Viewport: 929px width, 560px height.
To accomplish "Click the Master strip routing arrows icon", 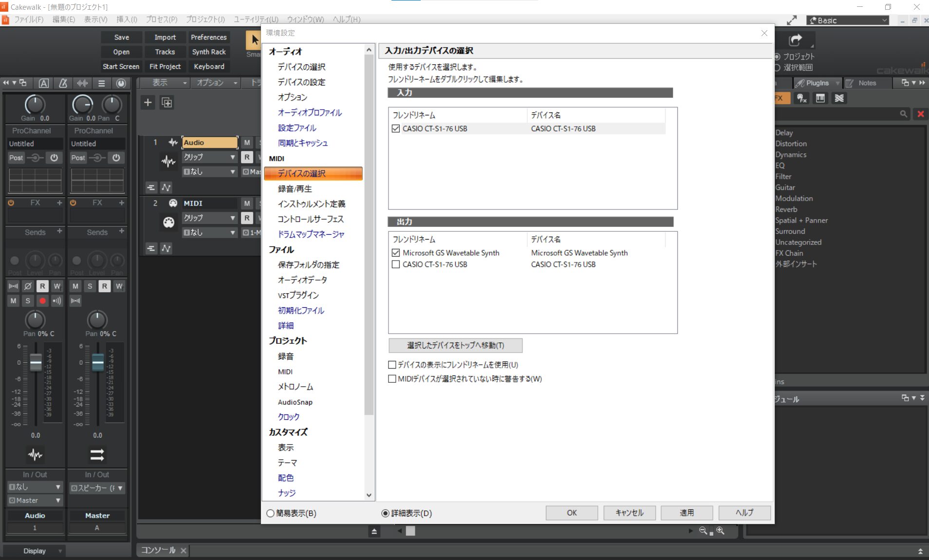I will pyautogui.click(x=97, y=454).
